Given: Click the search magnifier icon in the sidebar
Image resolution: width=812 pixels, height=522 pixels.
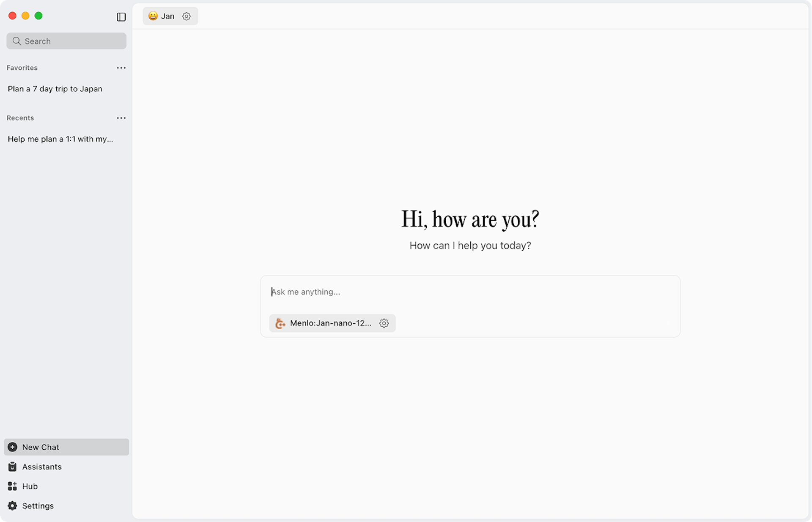Looking at the screenshot, I should click(17, 41).
